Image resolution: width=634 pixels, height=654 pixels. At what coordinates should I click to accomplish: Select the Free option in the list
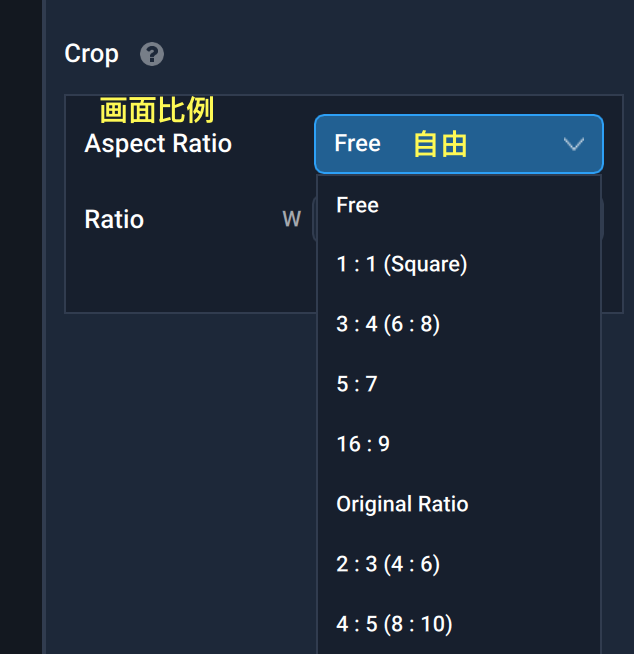358,205
